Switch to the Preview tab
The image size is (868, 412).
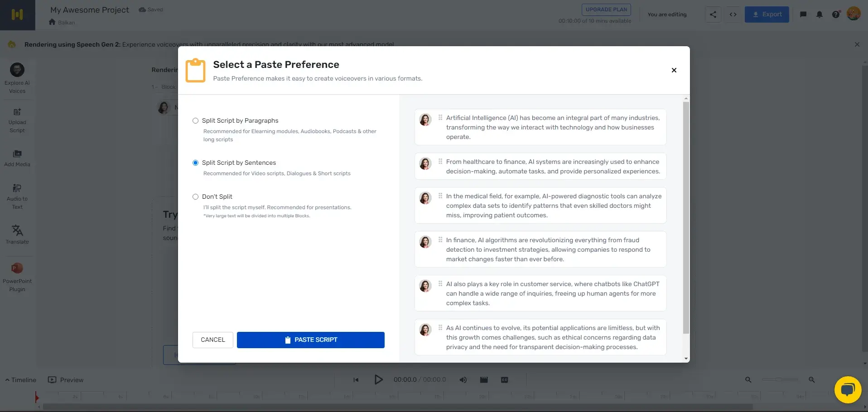coord(66,380)
